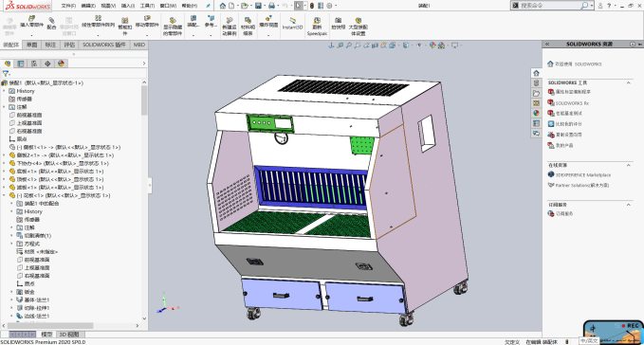Click the 我的产品 link
The image size is (644, 345).
[564, 145]
